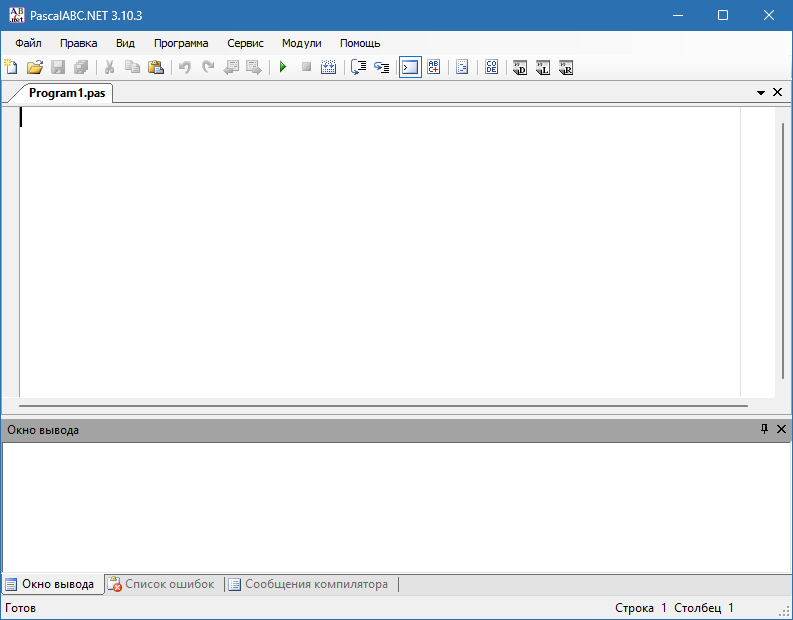Open the Программа menu
This screenshot has height=620, width=793.
click(181, 43)
